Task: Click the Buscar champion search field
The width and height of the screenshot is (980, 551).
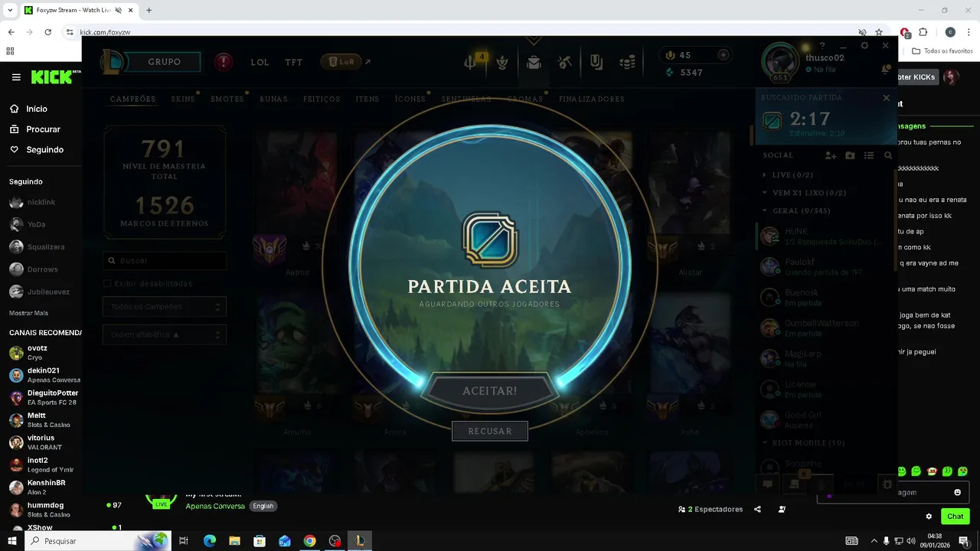Action: click(165, 261)
